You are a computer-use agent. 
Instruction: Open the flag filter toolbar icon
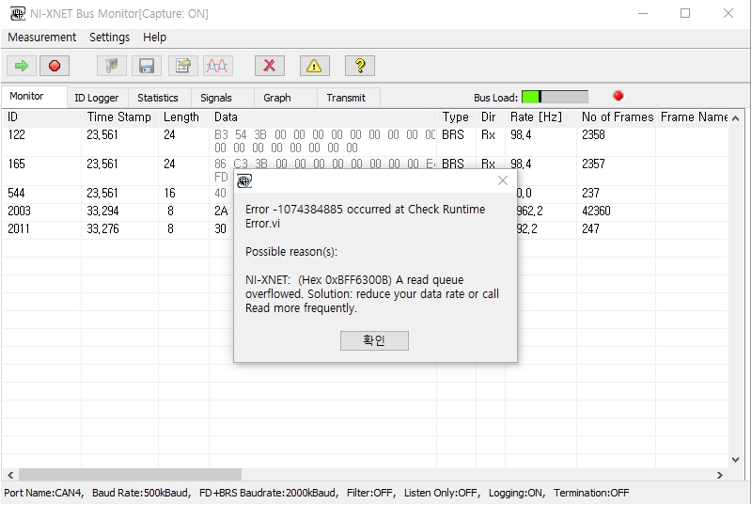pos(112,66)
